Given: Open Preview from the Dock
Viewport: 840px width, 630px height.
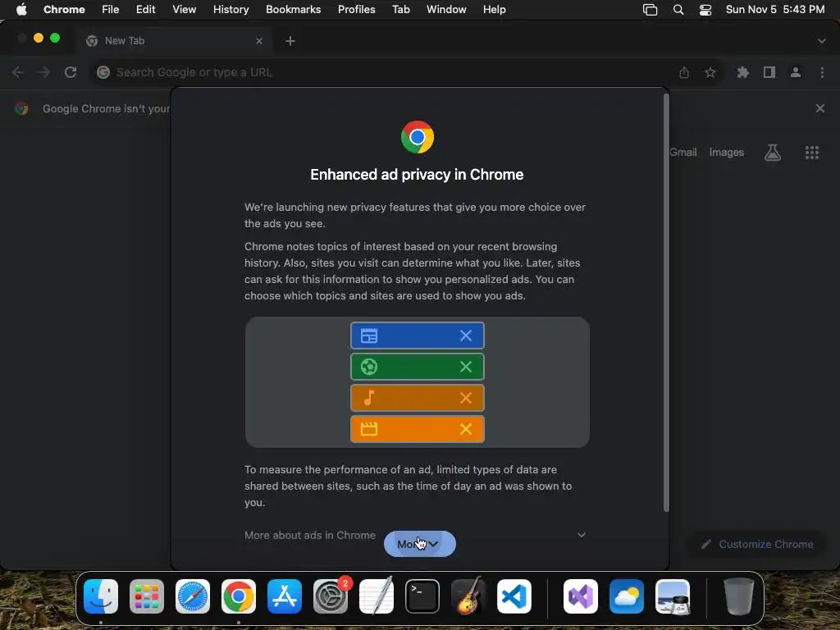Looking at the screenshot, I should pyautogui.click(x=673, y=596).
